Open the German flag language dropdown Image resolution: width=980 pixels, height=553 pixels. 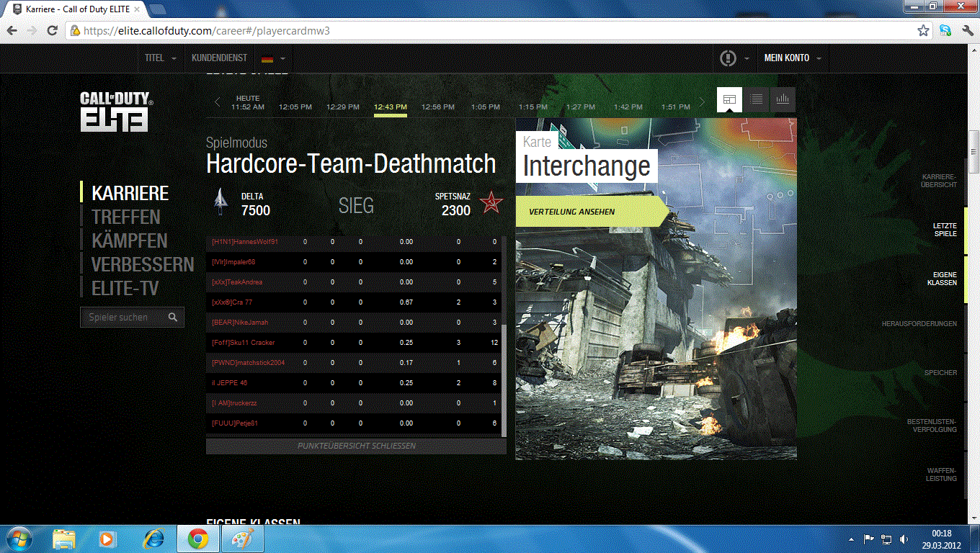(x=273, y=58)
